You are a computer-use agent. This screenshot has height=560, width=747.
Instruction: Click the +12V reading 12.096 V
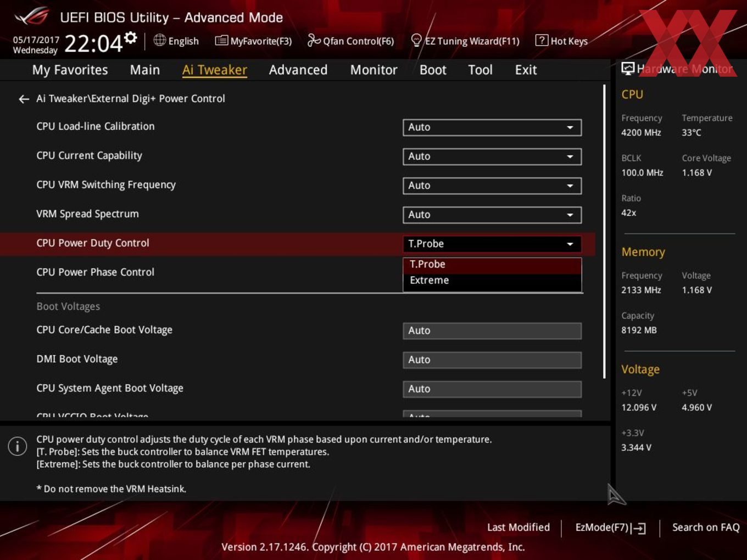coord(639,408)
